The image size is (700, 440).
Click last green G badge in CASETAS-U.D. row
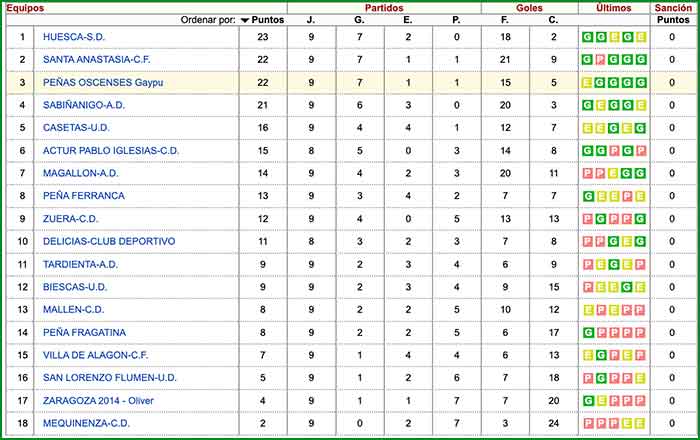tap(641, 128)
